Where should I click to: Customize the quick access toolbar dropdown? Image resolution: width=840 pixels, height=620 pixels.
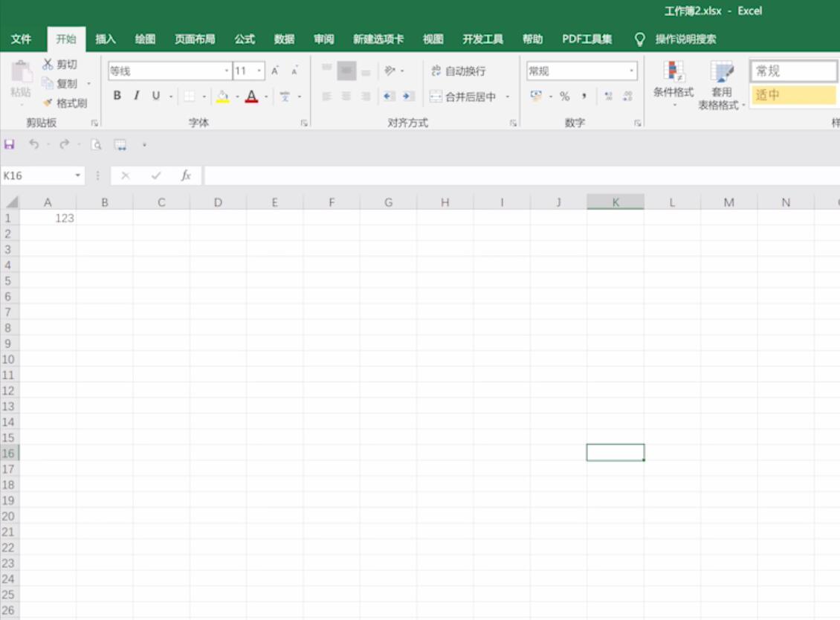click(x=144, y=145)
